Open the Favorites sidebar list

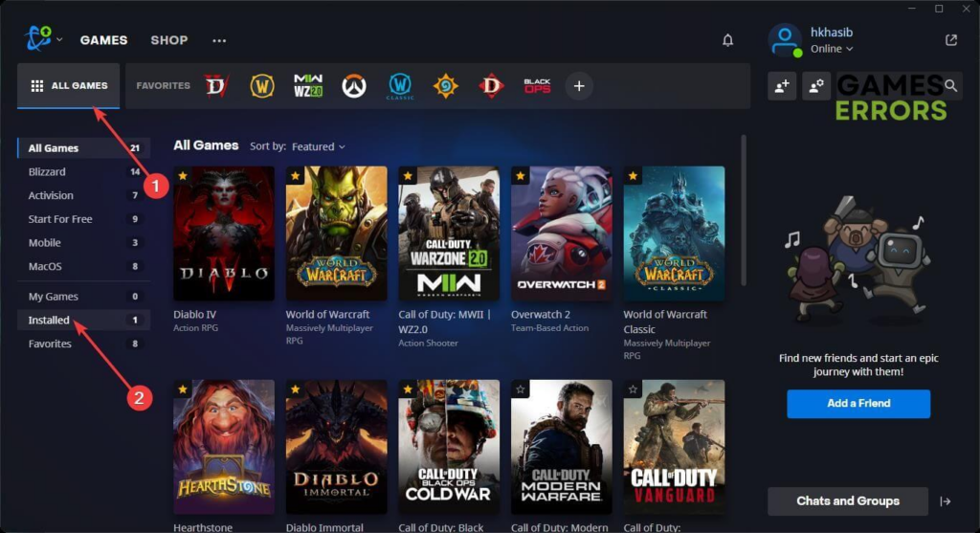[84, 344]
